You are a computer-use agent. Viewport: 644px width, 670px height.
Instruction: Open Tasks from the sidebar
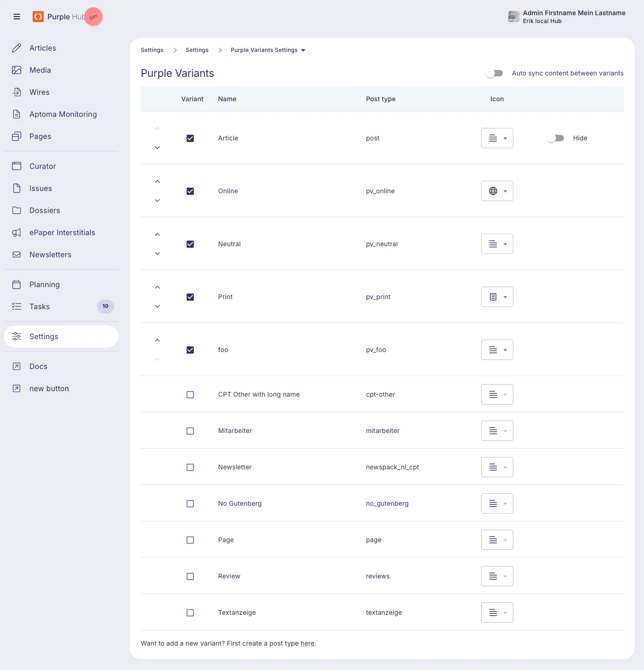(61, 306)
